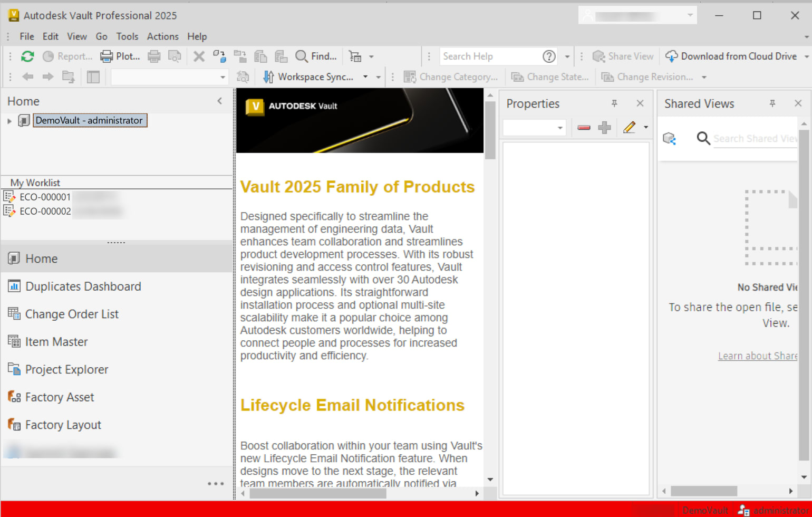812x517 pixels.
Task: Click Learn about Shared Views link
Action: pyautogui.click(x=758, y=356)
